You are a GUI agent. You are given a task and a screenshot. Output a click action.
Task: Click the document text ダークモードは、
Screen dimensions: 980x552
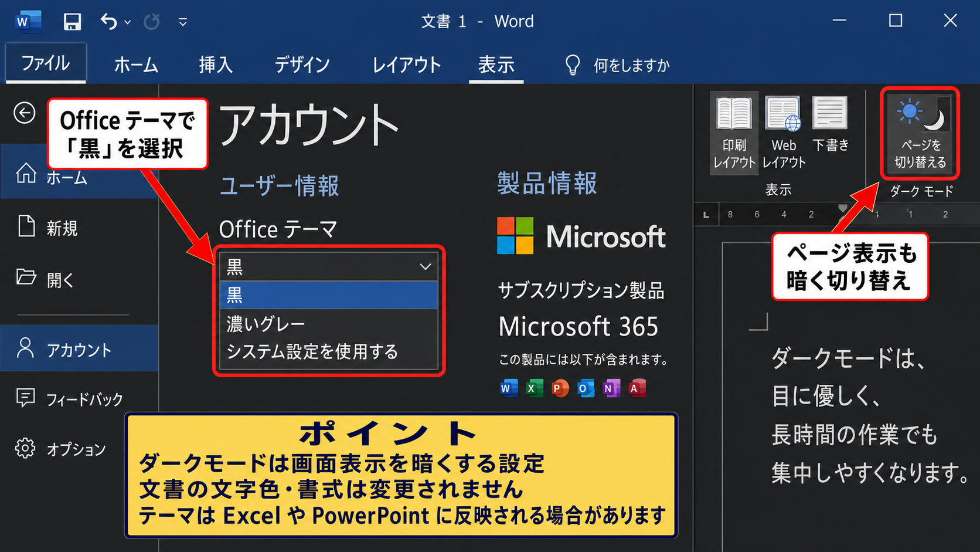point(849,358)
